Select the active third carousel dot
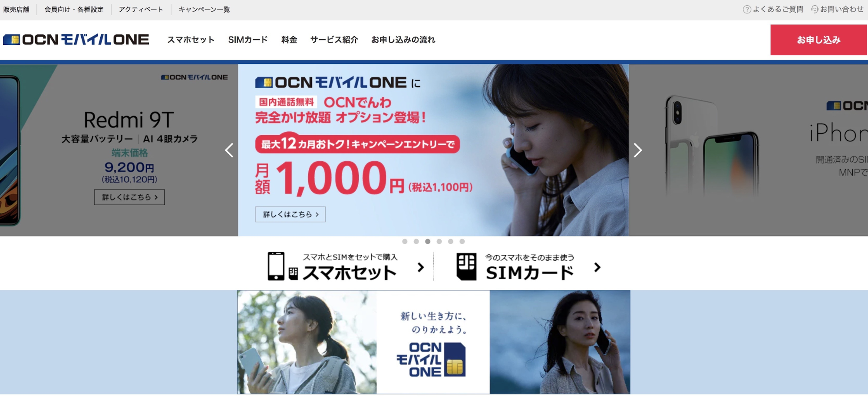This screenshot has height=399, width=868. [x=428, y=241]
